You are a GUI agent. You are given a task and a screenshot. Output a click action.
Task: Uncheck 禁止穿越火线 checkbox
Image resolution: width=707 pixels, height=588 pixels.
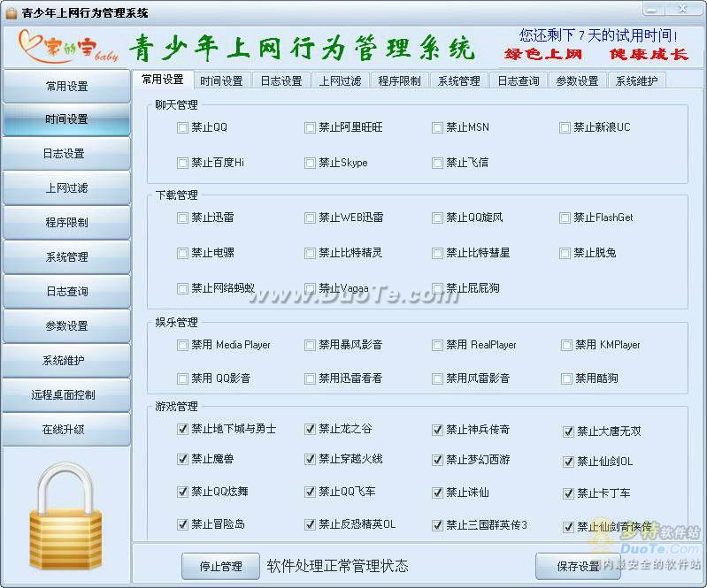point(310,460)
